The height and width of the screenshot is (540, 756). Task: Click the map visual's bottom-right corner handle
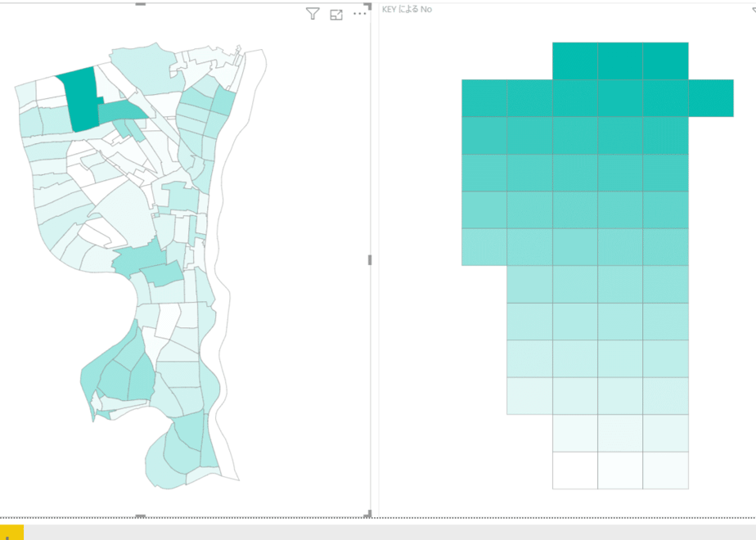tap(368, 514)
